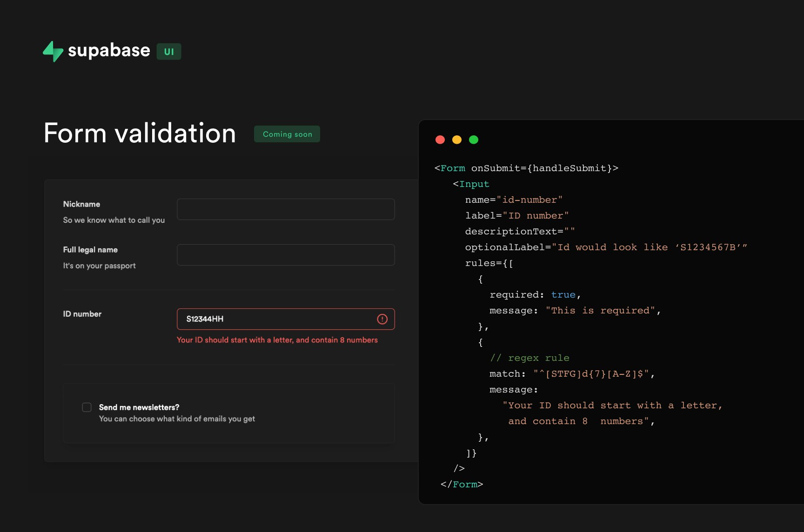Click the red traffic light dot on the code window
804x532 pixels.
click(440, 140)
